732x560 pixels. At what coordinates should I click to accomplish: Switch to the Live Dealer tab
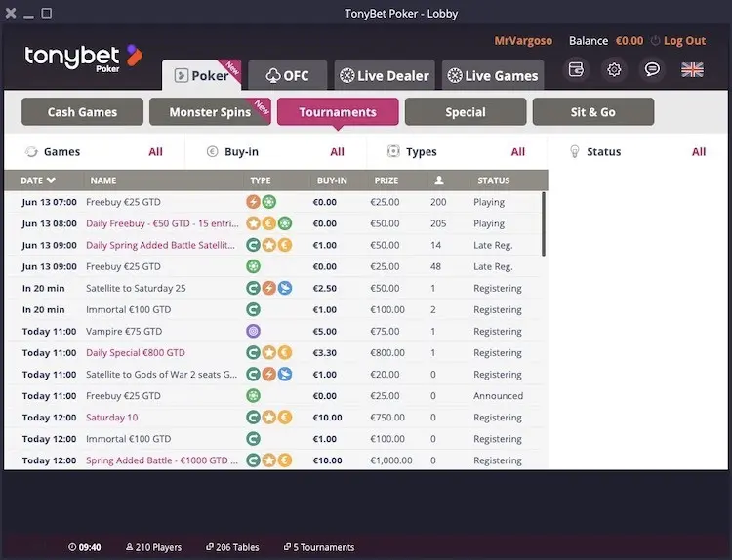[385, 75]
